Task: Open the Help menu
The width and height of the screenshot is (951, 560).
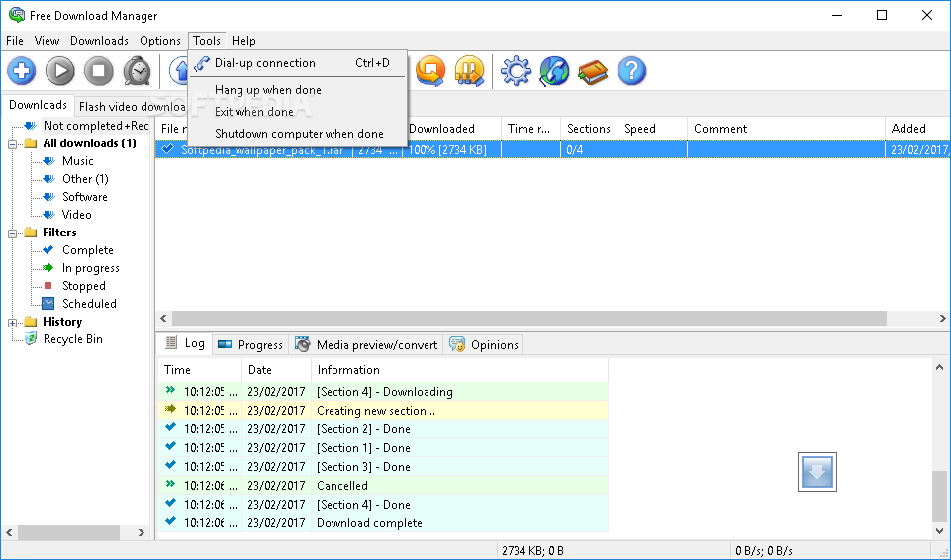Action: point(243,41)
